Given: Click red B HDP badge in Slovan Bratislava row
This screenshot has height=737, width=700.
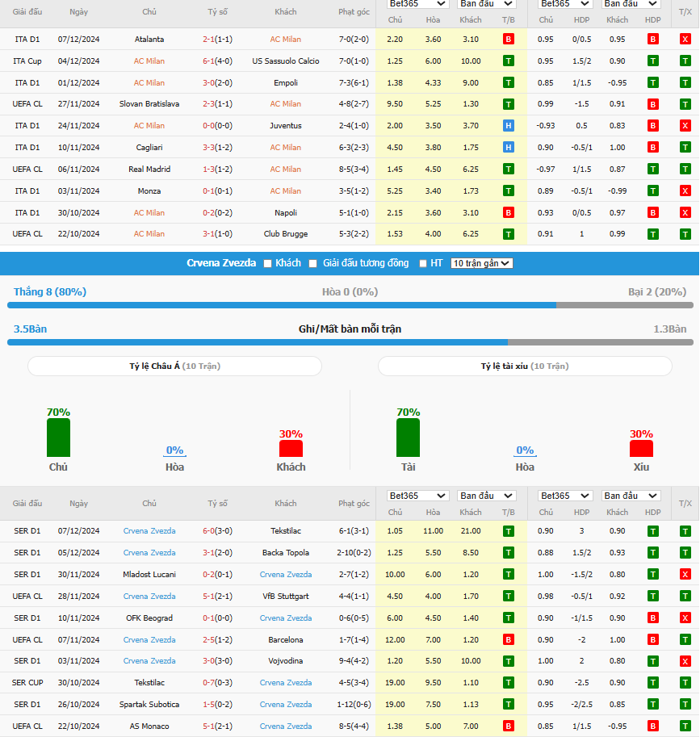Looking at the screenshot, I should point(652,104).
